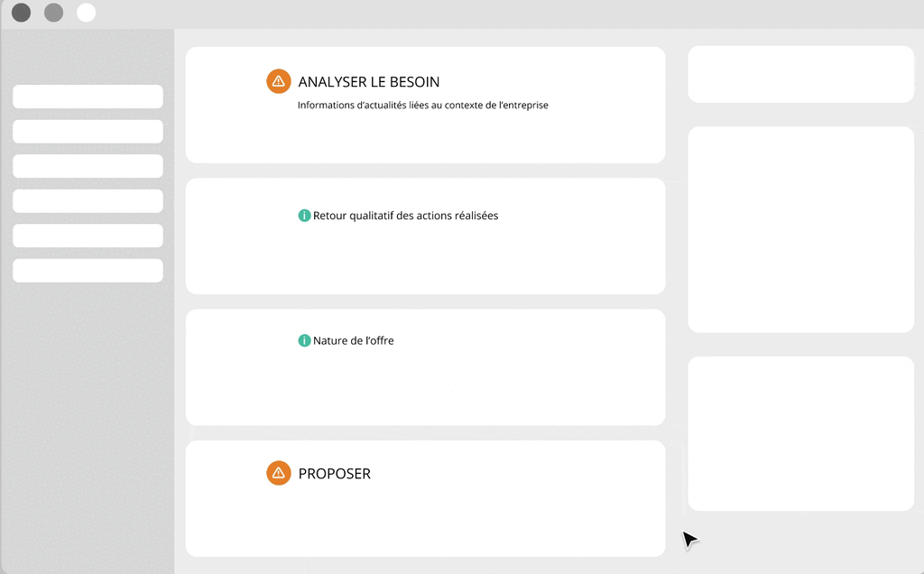The height and width of the screenshot is (574, 924).
Task: Click the Retour qualitatif des actions réalisées label
Action: pos(405,216)
